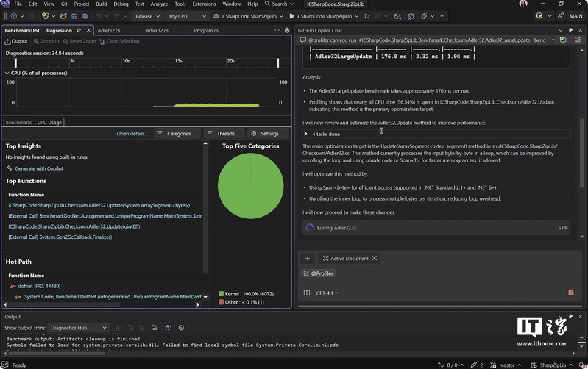This screenshot has height=369, width=588.
Task: Click the Save All toolbar icon
Action: (x=85, y=16)
